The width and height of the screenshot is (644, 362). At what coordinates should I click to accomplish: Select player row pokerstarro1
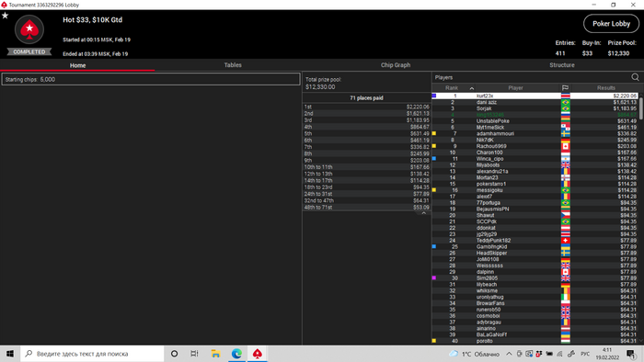pyautogui.click(x=535, y=184)
